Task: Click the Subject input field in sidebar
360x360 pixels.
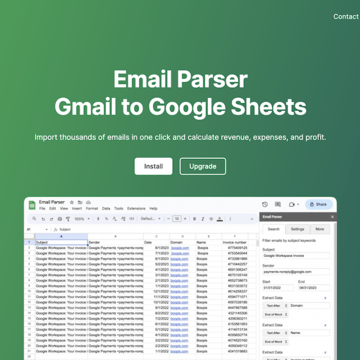Action: [x=296, y=256]
